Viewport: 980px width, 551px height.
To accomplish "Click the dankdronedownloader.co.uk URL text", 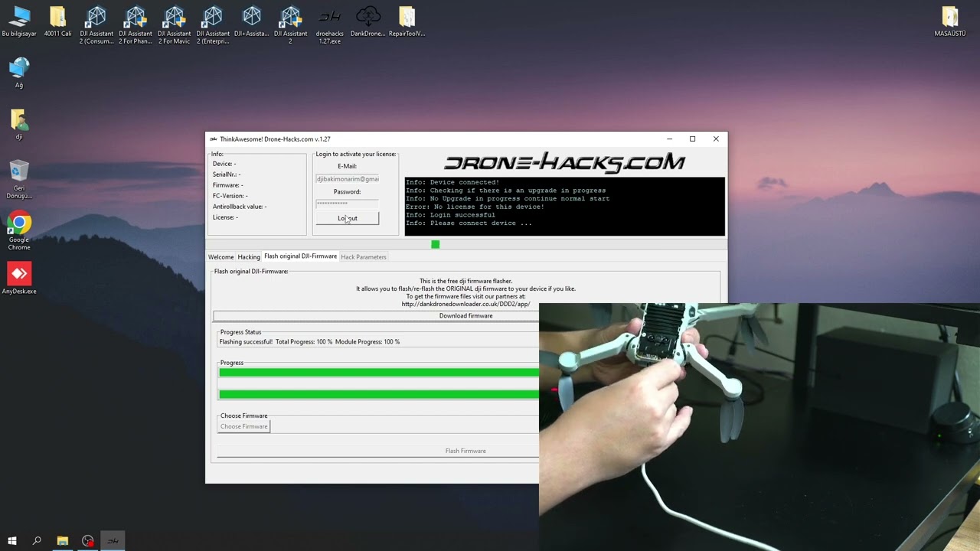I will tap(465, 304).
